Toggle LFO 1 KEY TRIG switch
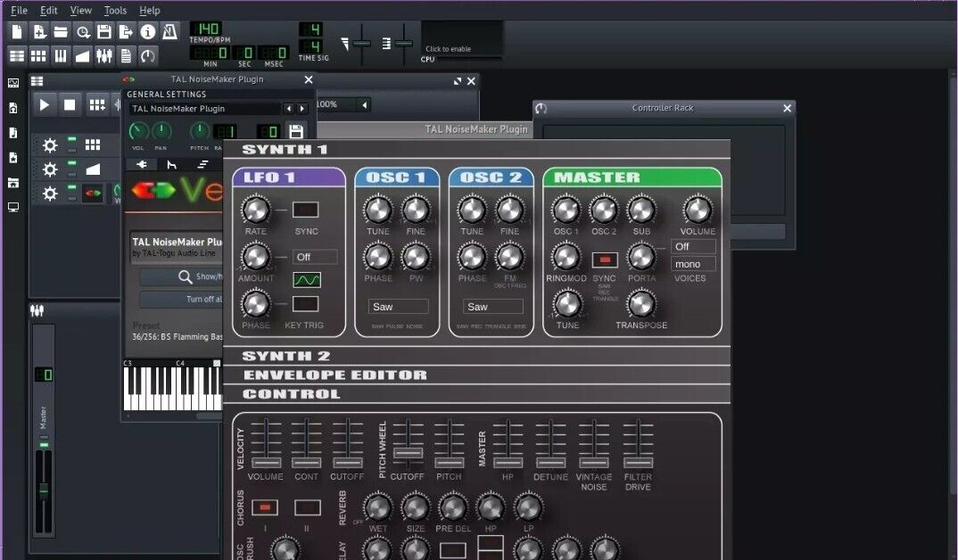Screen dimensions: 958x560 point(305,304)
